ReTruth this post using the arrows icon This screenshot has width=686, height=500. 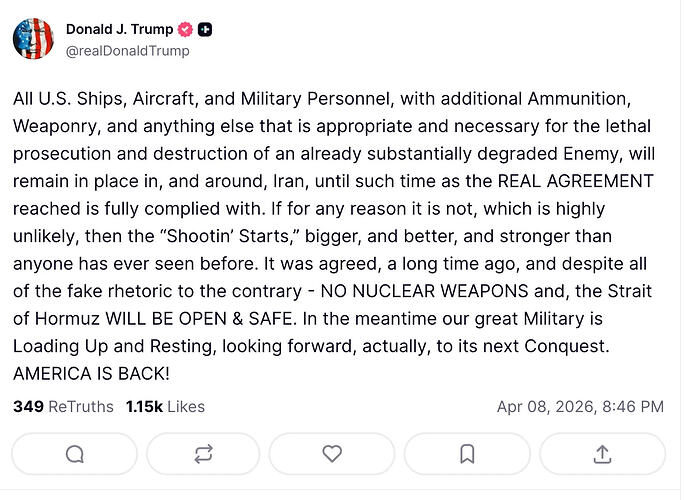tap(203, 454)
